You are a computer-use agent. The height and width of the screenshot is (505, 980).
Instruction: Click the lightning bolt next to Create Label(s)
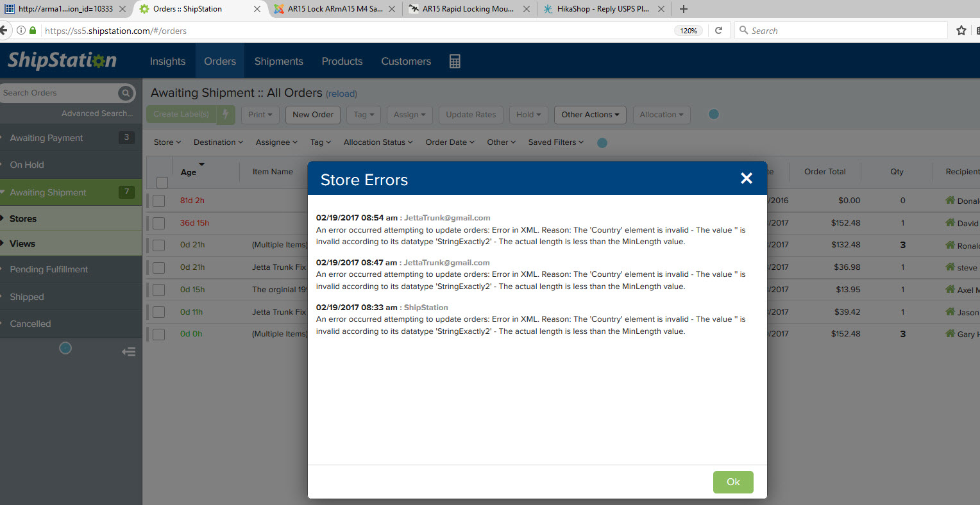click(226, 114)
